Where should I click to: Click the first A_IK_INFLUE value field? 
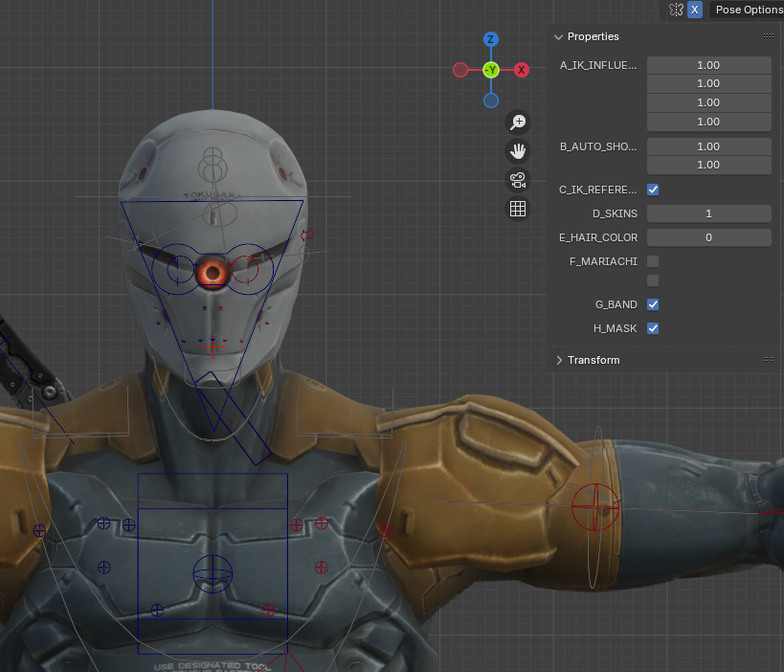click(x=708, y=65)
